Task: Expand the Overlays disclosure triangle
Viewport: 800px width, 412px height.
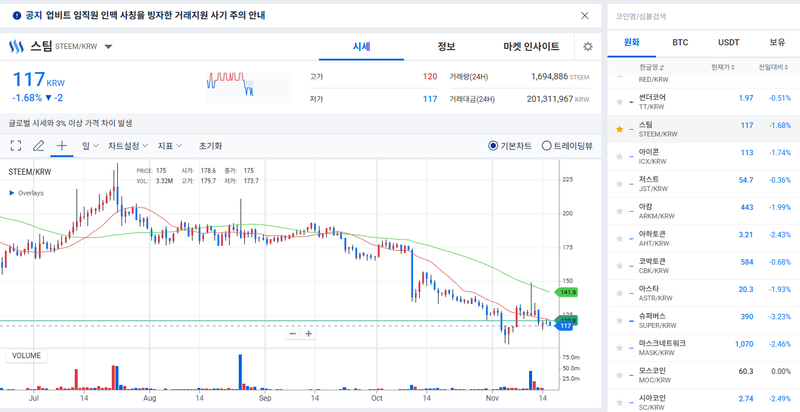Action: [12, 193]
